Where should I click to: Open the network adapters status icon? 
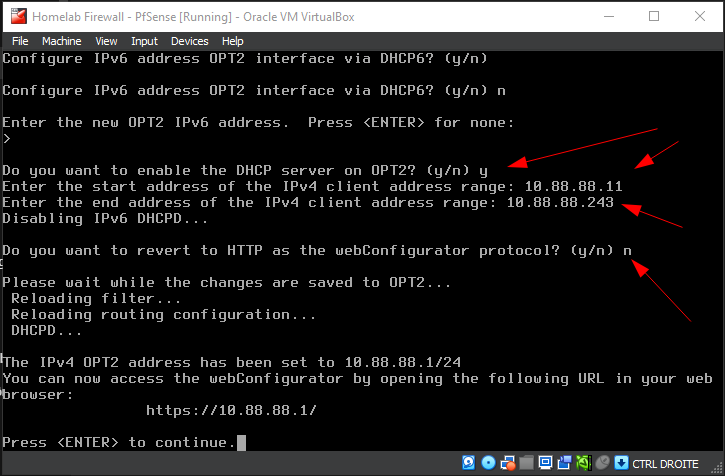[508, 463]
